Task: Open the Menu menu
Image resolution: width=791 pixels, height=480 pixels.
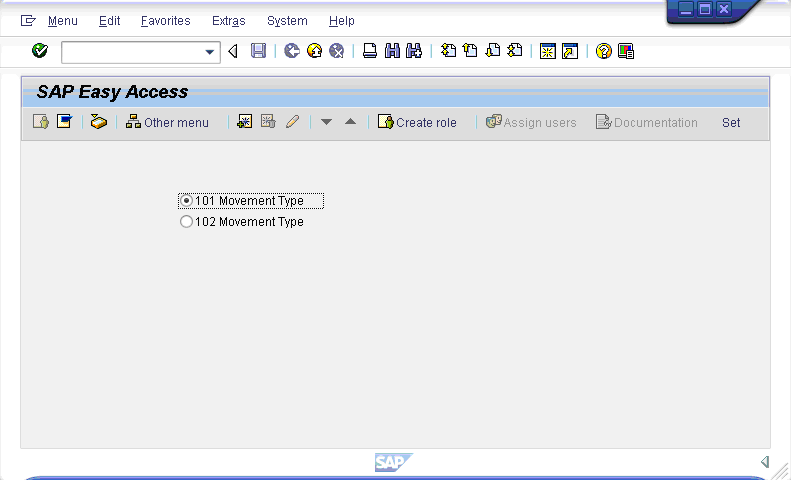Action: 63,21
